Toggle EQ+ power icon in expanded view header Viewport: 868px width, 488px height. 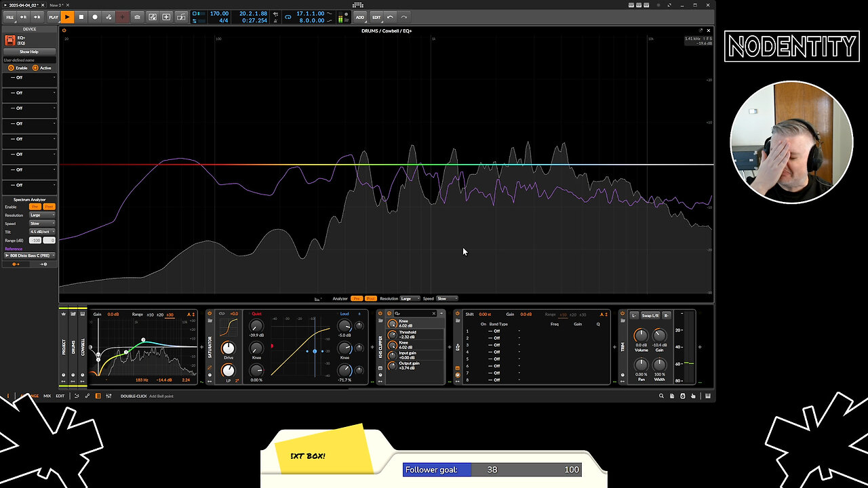click(x=64, y=30)
